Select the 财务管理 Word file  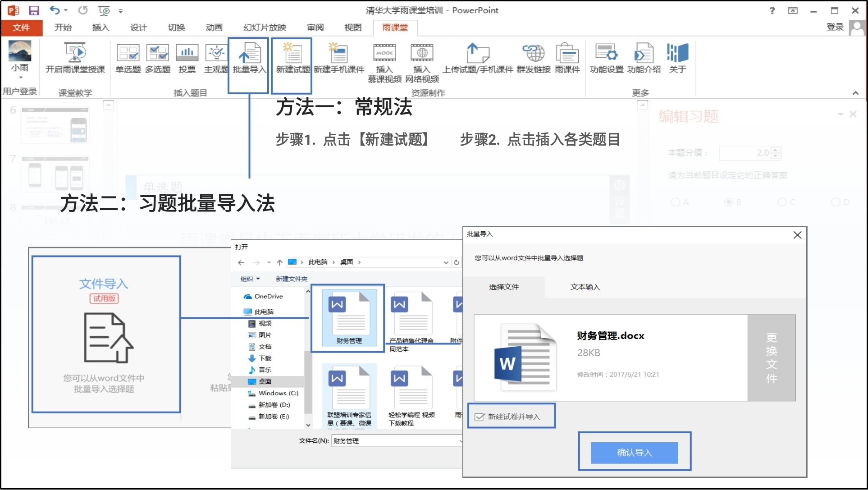point(349,318)
